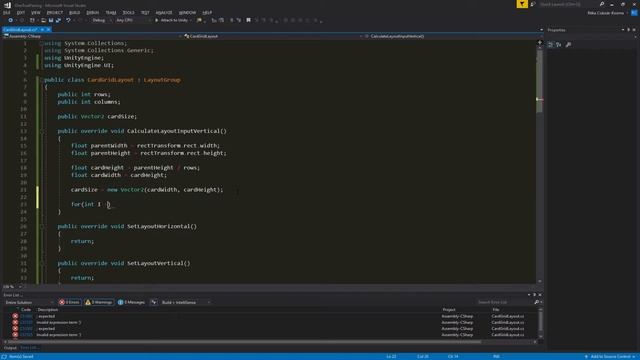This screenshot has width=640, height=360.
Task: Open the editor zoom percentage dropdown
Action: coord(12,287)
